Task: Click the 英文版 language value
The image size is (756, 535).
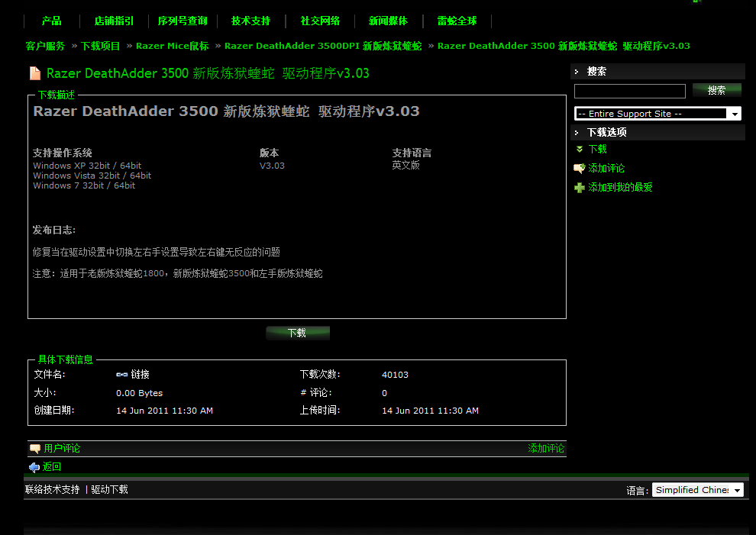Action: (x=405, y=166)
